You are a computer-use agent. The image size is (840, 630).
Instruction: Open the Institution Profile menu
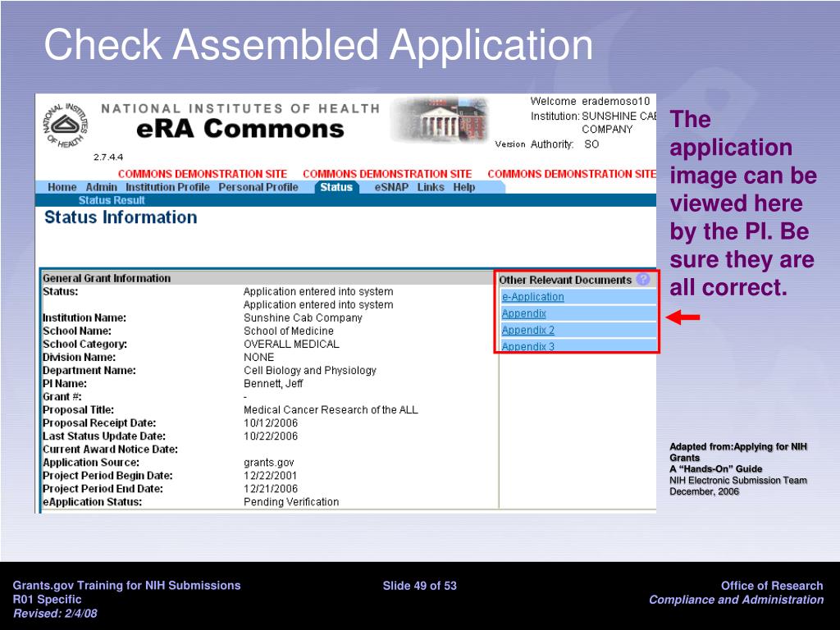tap(167, 187)
